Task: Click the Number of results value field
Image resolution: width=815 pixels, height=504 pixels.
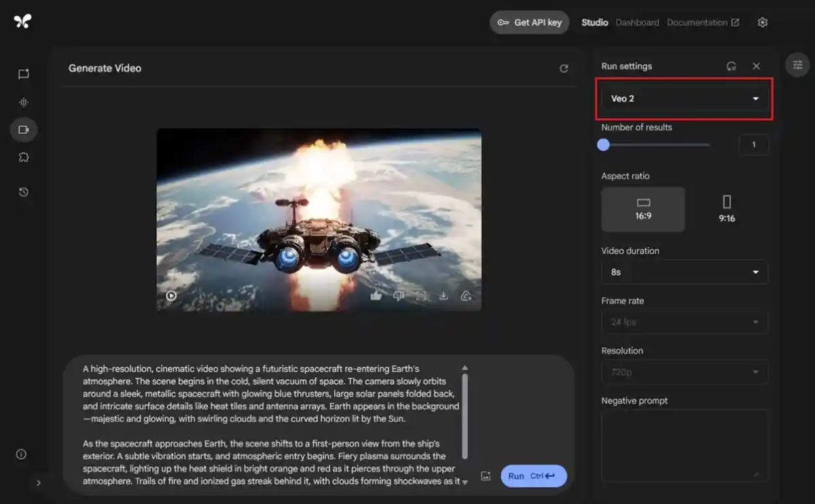Action: [x=753, y=145]
